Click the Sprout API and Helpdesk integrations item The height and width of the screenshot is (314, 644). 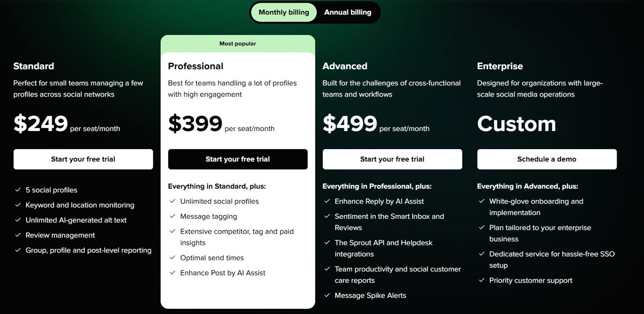pyautogui.click(x=384, y=248)
